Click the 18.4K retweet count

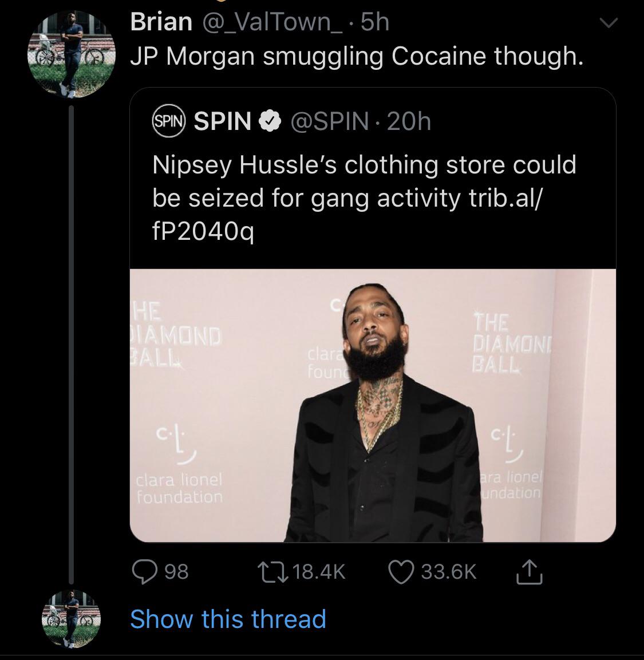point(317,571)
